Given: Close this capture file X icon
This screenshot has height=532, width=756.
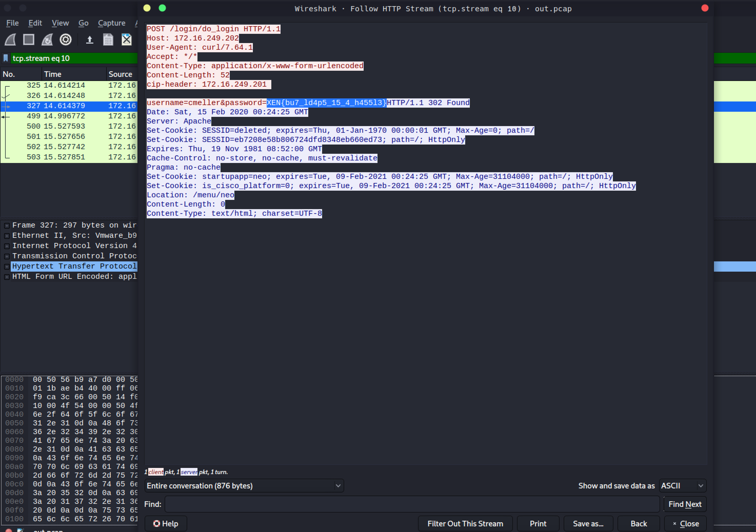Looking at the screenshot, I should 127,40.
